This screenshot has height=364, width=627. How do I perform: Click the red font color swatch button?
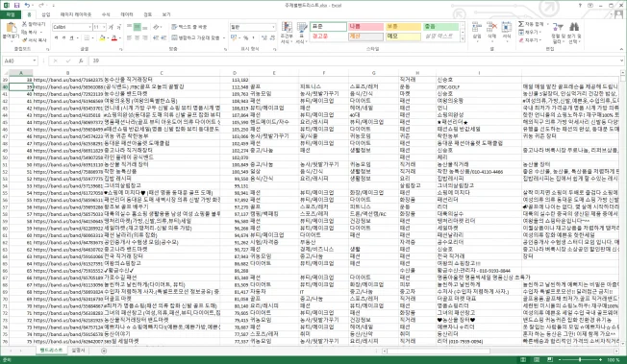point(114,38)
